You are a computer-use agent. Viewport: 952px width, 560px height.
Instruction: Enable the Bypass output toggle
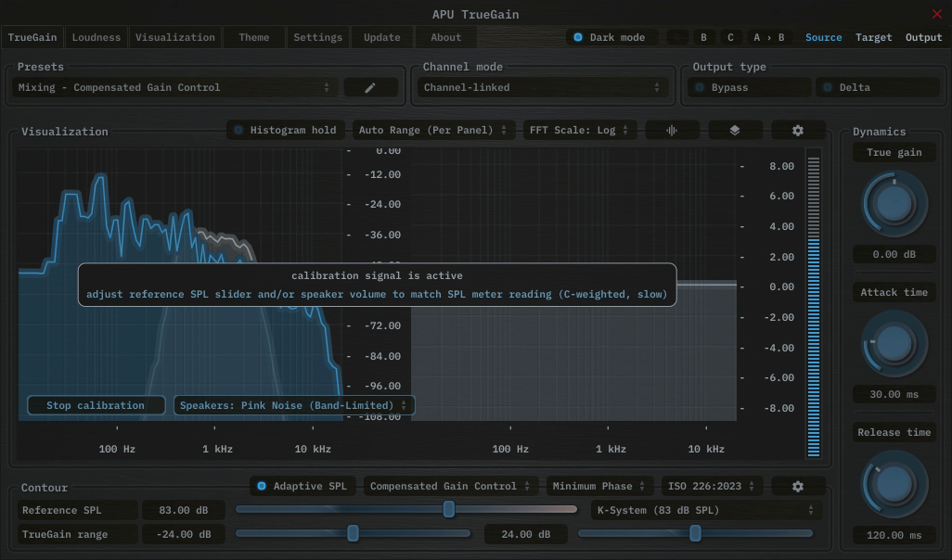click(699, 87)
